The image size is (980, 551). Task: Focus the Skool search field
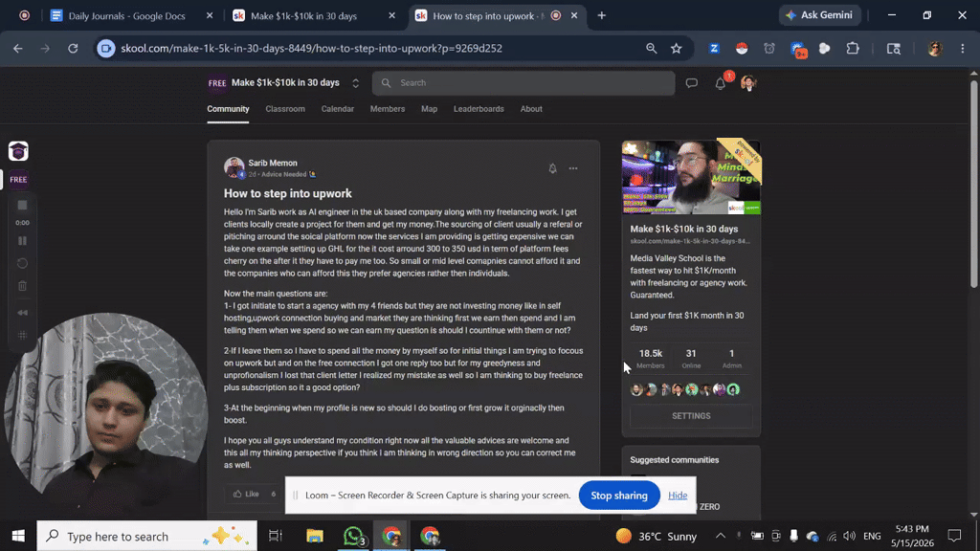coord(523,83)
